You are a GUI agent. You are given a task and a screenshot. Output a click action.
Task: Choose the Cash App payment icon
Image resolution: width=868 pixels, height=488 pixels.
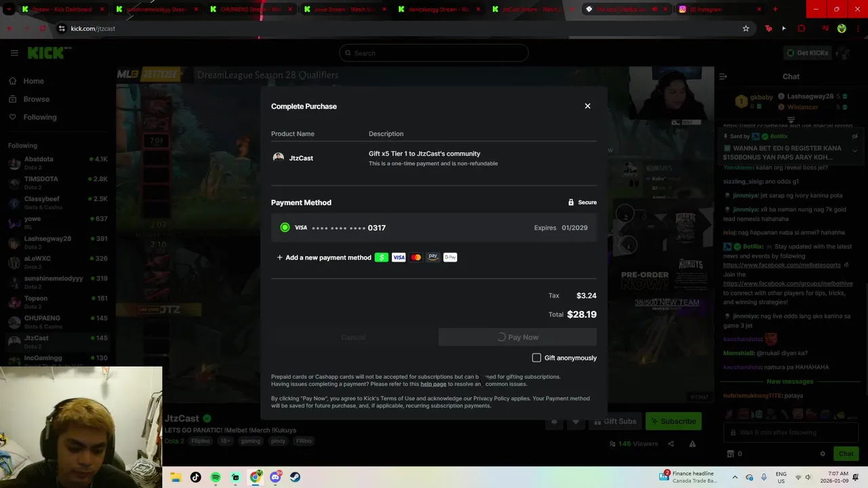coord(381,258)
